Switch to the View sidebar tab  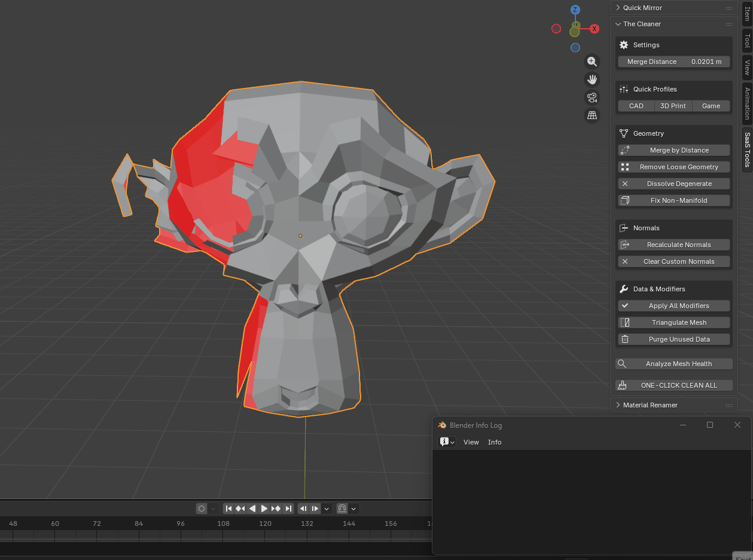pyautogui.click(x=747, y=67)
